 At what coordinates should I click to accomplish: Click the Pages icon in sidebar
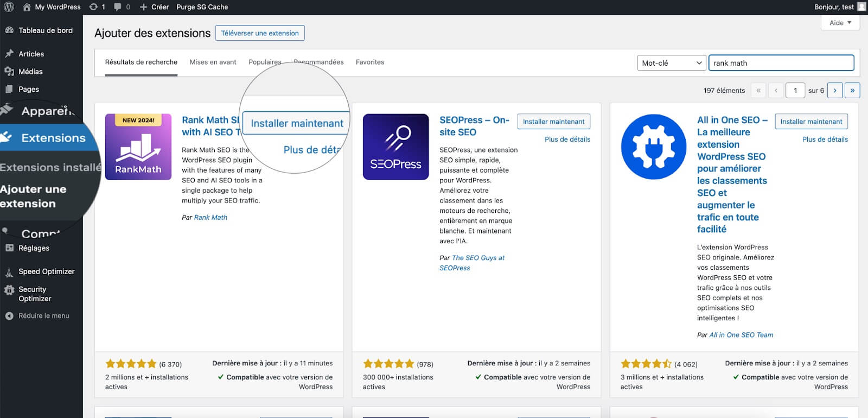tap(9, 89)
